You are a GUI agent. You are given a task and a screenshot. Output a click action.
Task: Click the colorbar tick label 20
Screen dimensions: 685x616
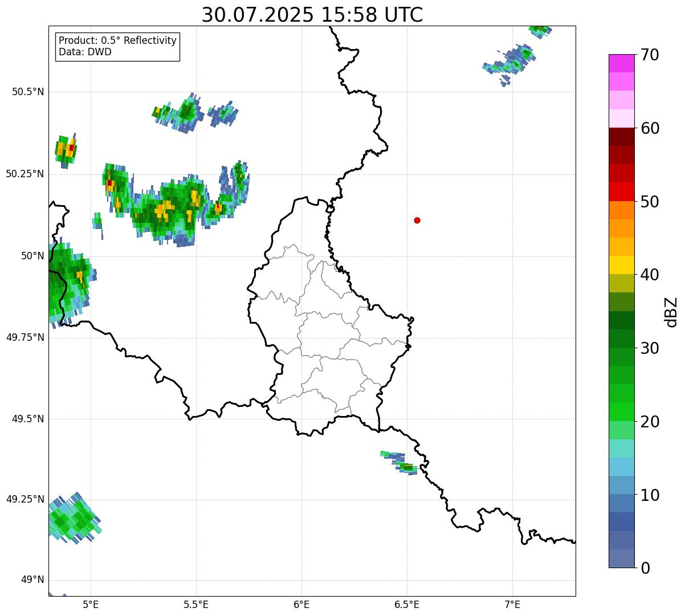650,422
